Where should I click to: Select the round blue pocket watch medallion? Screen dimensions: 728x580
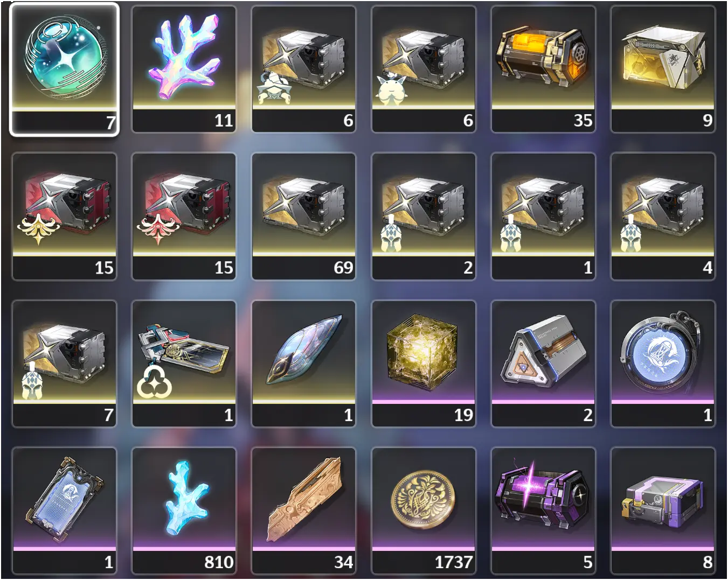pyautogui.click(x=663, y=364)
